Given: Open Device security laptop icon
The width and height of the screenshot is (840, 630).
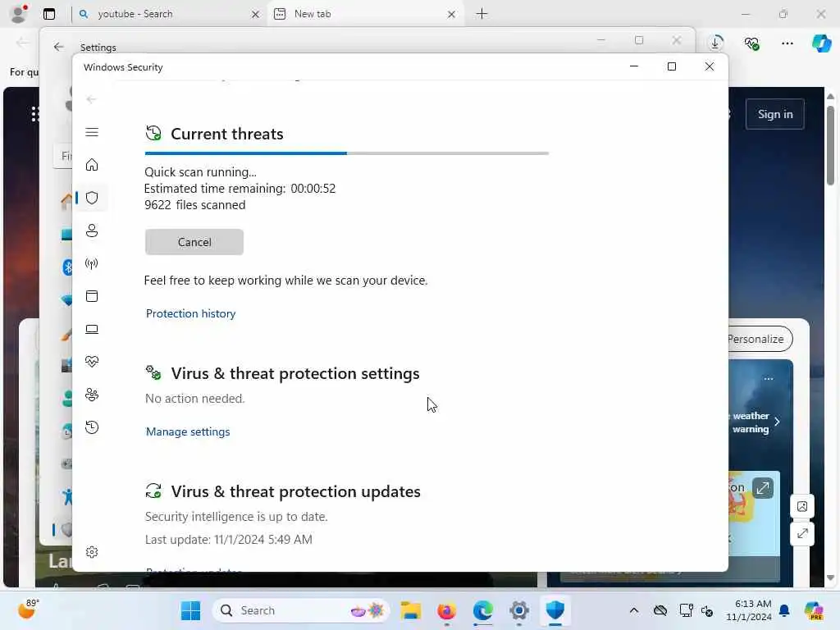Looking at the screenshot, I should (x=92, y=329).
